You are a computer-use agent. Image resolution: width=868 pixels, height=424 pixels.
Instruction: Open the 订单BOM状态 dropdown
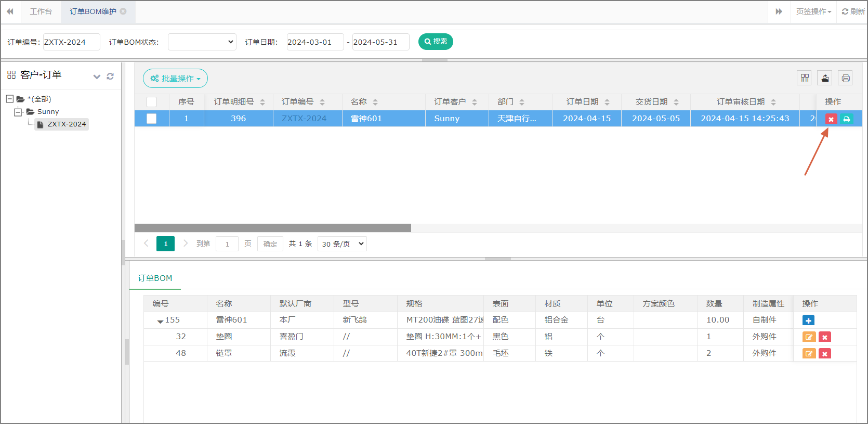click(x=202, y=42)
